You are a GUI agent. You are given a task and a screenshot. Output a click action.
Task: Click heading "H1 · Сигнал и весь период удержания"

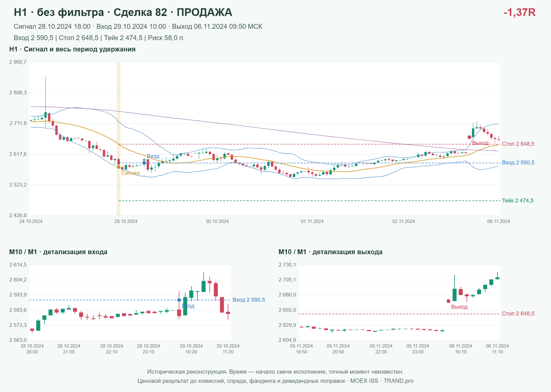click(72, 49)
